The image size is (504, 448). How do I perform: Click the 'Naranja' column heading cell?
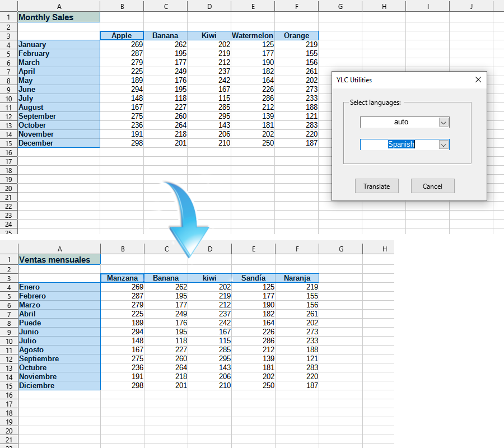[x=297, y=278]
